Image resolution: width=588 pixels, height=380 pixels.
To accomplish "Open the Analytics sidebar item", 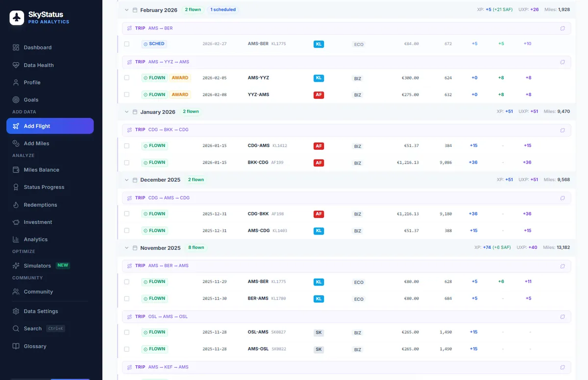I will click(35, 239).
